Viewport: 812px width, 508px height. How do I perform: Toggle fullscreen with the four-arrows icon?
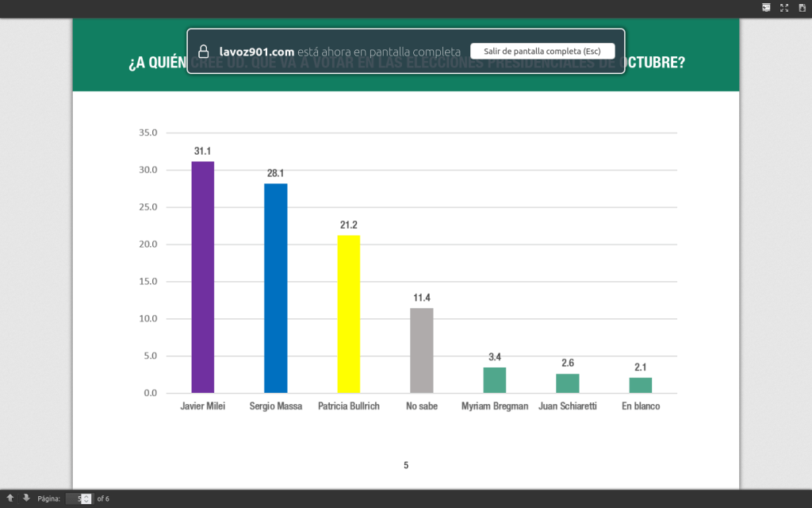click(784, 7)
